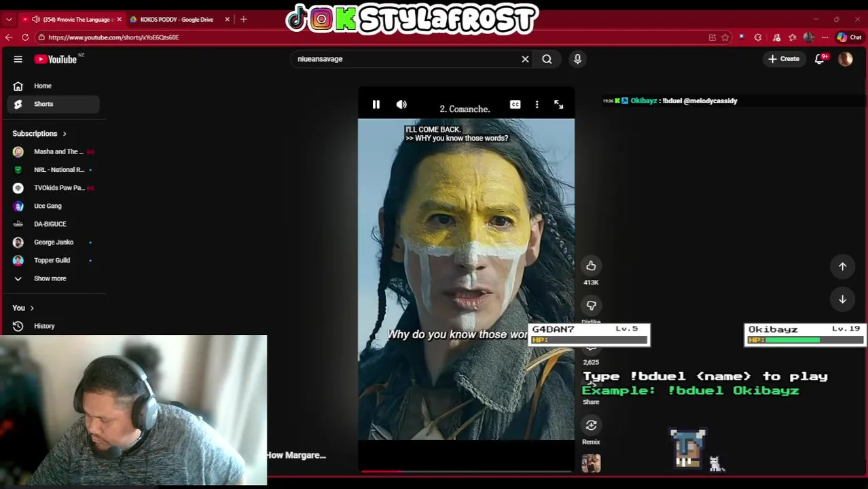Screen dimensions: 868x489
Task: Seek using the Short's red progress bar
Action: (466, 471)
